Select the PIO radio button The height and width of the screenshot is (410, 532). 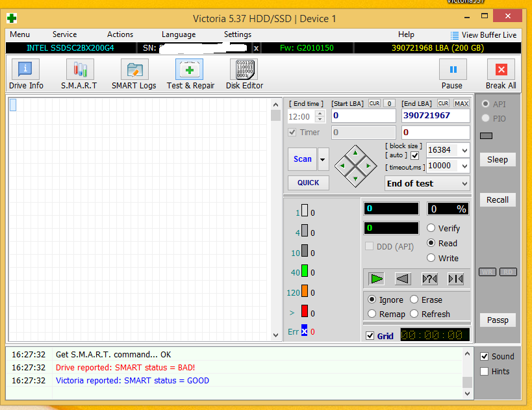tap(485, 118)
